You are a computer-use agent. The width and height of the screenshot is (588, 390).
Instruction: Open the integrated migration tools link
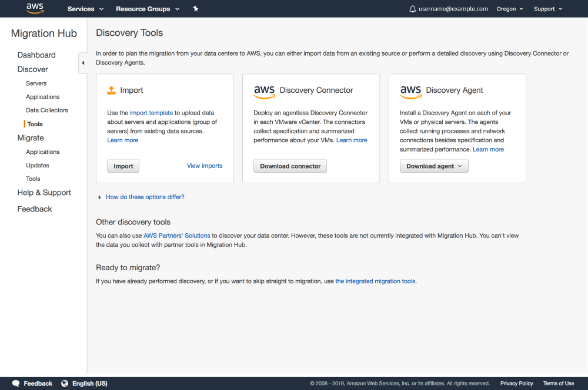coord(375,281)
